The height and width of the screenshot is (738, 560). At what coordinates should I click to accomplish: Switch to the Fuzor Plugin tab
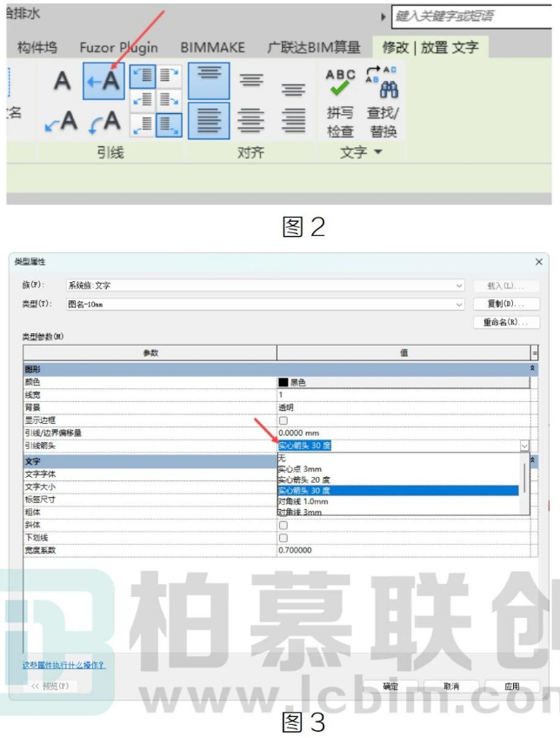[x=118, y=47]
